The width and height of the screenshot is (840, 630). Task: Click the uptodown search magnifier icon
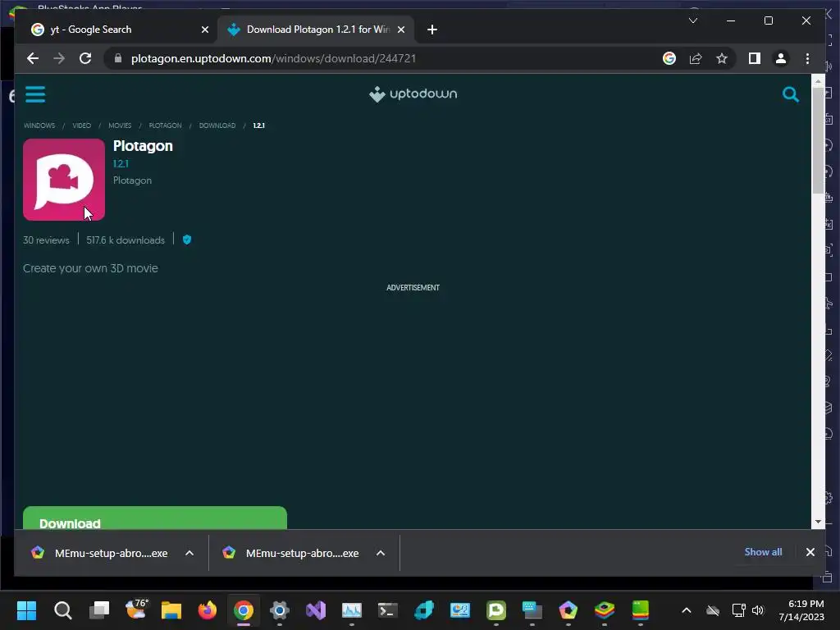(790, 94)
